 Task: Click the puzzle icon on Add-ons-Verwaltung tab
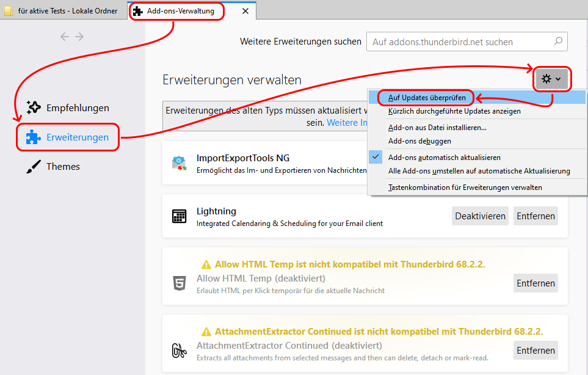(x=138, y=11)
